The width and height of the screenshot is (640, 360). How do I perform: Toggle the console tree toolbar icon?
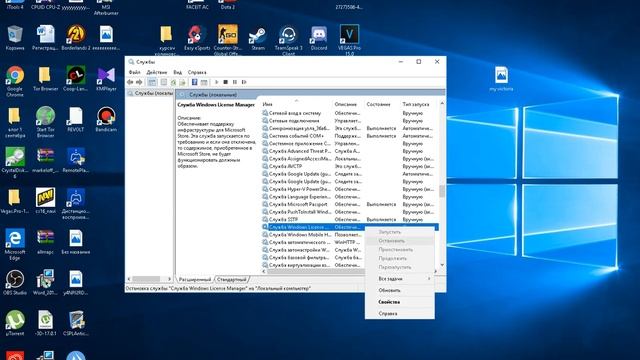152,82
